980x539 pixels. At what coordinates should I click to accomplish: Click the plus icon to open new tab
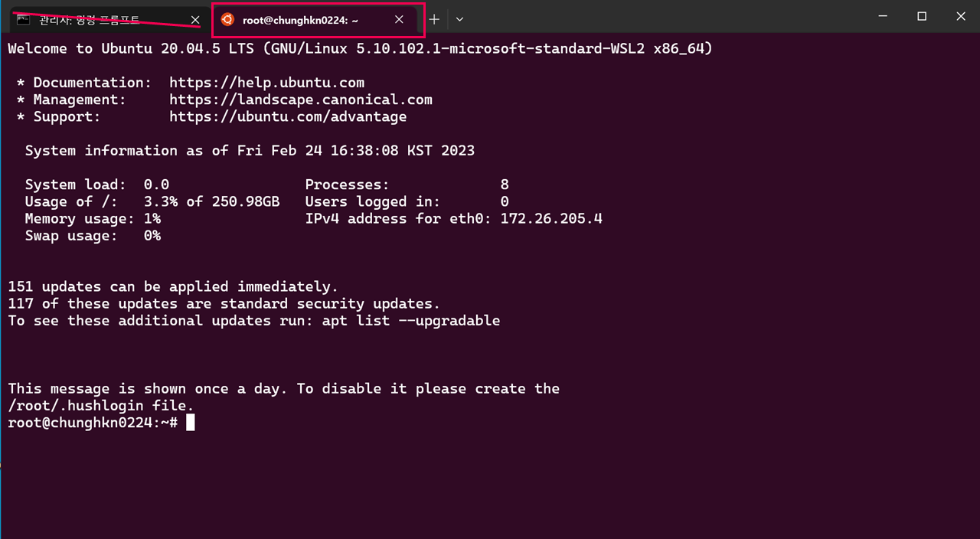(433, 20)
